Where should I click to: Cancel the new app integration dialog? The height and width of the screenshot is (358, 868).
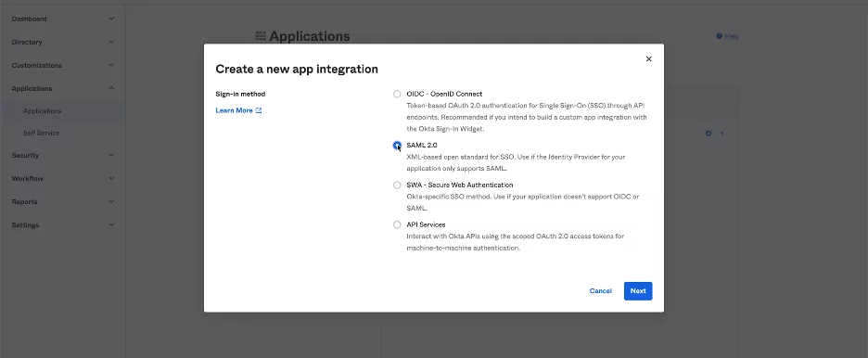pos(601,291)
